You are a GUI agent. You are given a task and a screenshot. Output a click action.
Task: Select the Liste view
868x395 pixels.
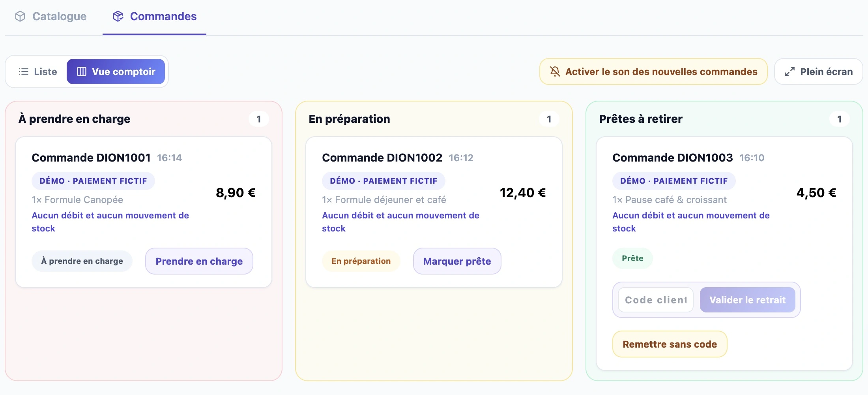click(38, 71)
